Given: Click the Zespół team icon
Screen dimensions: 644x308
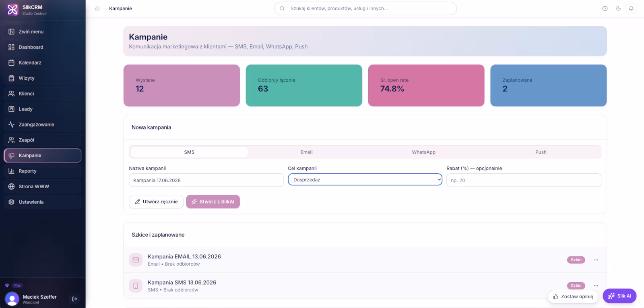Looking at the screenshot, I should pyautogui.click(x=11, y=140).
